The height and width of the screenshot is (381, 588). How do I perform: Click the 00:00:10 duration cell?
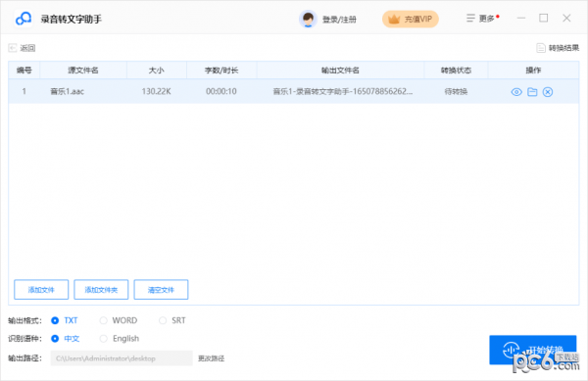click(221, 91)
